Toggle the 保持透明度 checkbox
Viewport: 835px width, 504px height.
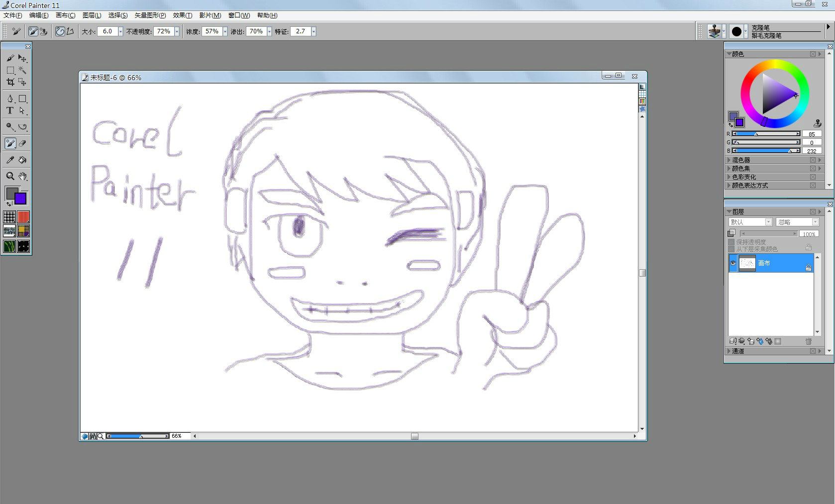click(x=731, y=242)
